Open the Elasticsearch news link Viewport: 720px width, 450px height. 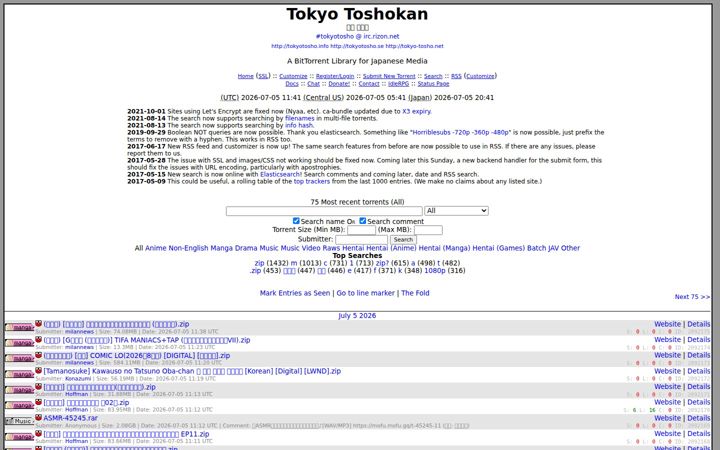281,174
